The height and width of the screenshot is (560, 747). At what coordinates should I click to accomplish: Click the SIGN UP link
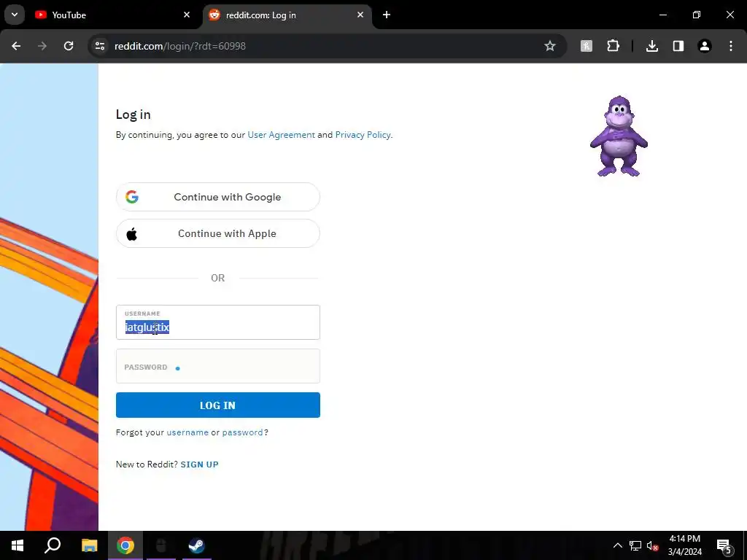click(199, 464)
